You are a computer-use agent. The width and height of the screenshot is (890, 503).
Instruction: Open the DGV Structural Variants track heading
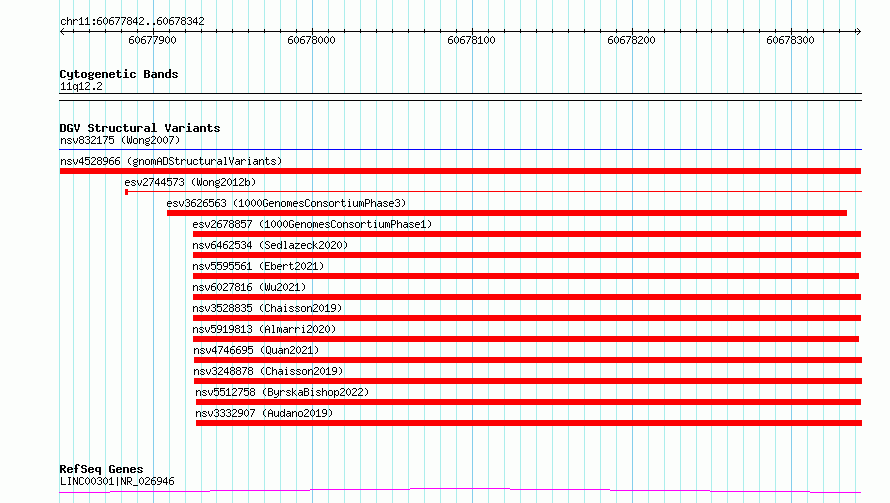(140, 128)
